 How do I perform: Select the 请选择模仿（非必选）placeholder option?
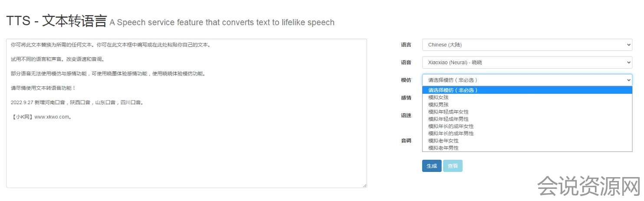pos(453,90)
